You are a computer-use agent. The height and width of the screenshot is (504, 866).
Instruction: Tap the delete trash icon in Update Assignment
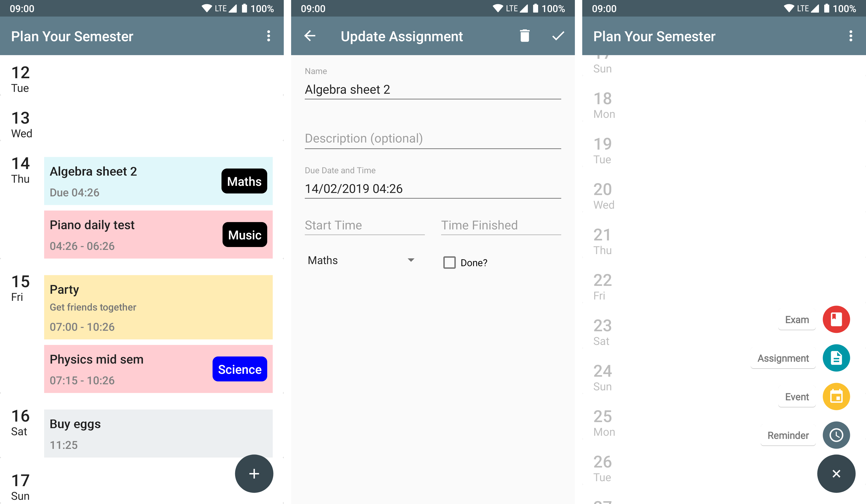tap(523, 36)
